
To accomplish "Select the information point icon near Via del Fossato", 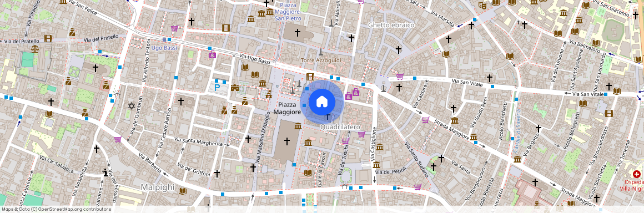I will (x=105, y=173).
